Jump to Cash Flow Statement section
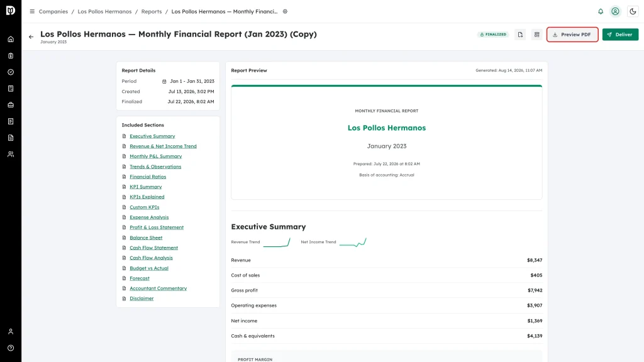The image size is (644, 362). tap(153, 248)
